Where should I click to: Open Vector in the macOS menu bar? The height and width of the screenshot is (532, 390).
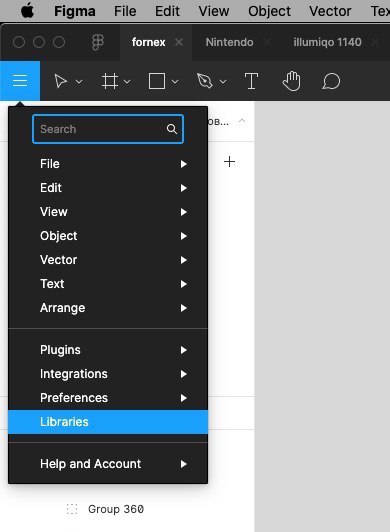[x=330, y=12]
